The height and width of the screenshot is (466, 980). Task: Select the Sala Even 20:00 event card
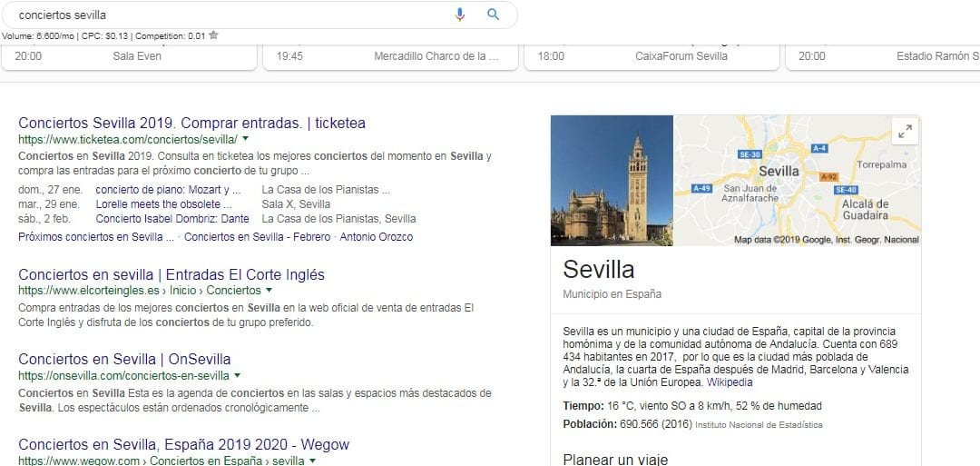[129, 57]
